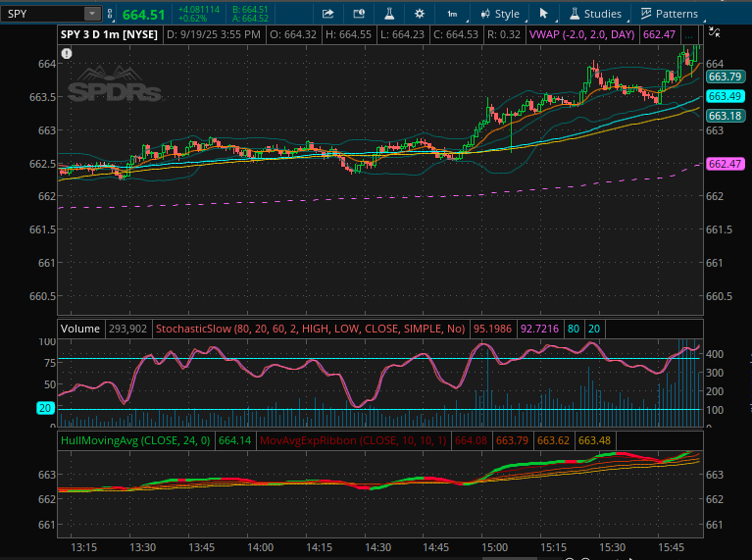Click the cyan 20 level marker

[45, 408]
